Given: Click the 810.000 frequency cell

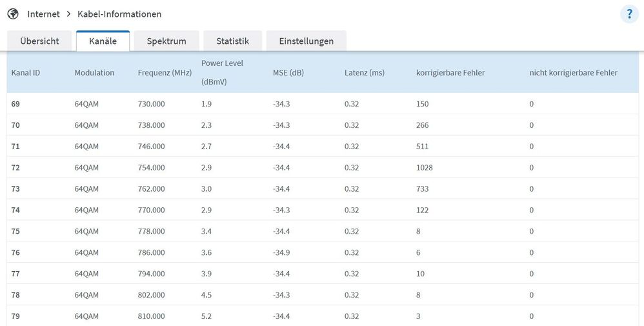Looking at the screenshot, I should click(x=151, y=316).
